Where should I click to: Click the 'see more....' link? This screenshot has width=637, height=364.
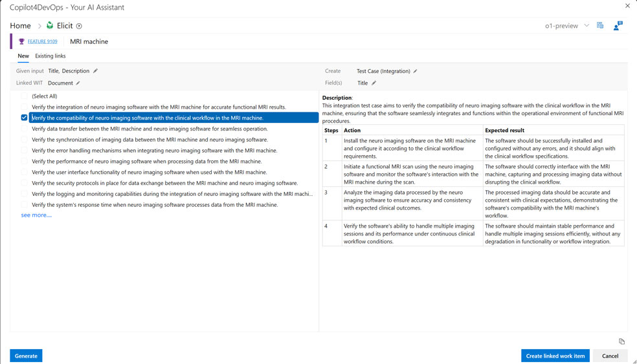tap(36, 215)
